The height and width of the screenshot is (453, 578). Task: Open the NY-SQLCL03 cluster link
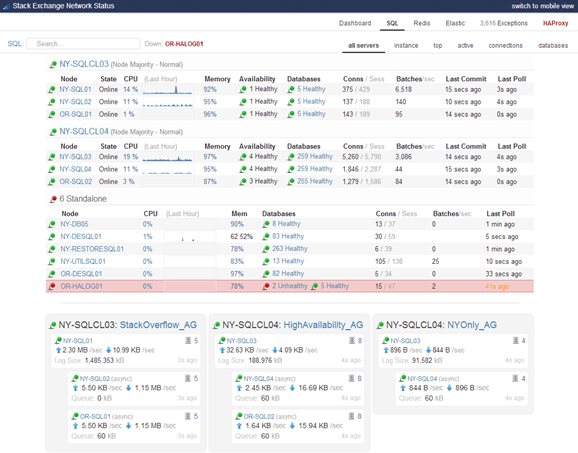pyautogui.click(x=84, y=64)
